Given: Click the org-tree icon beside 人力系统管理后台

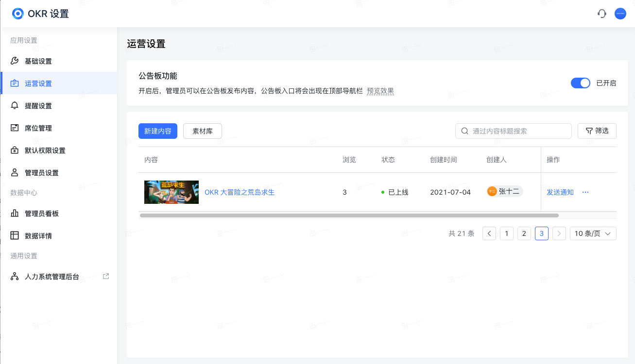Looking at the screenshot, I should point(15,277).
